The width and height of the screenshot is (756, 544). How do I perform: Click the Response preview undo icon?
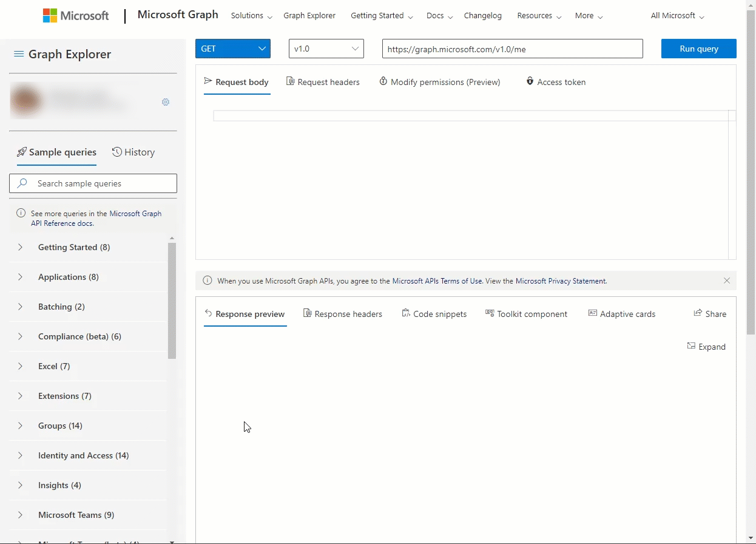tap(208, 313)
